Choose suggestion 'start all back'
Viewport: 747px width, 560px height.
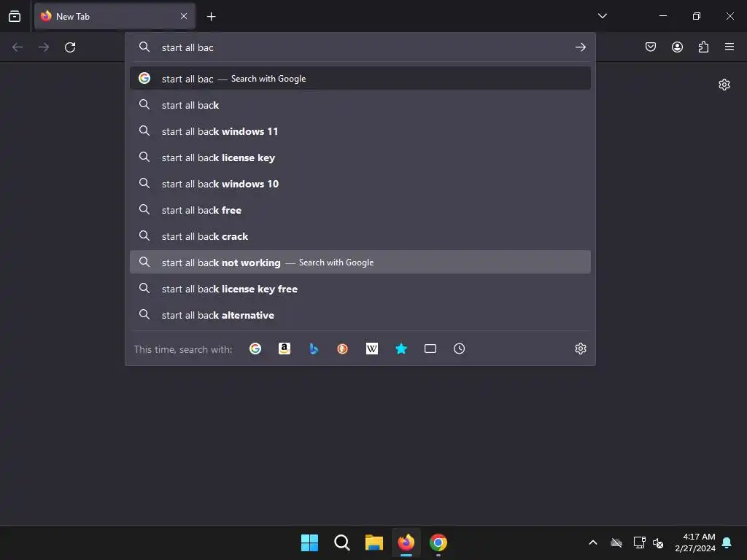coord(360,105)
